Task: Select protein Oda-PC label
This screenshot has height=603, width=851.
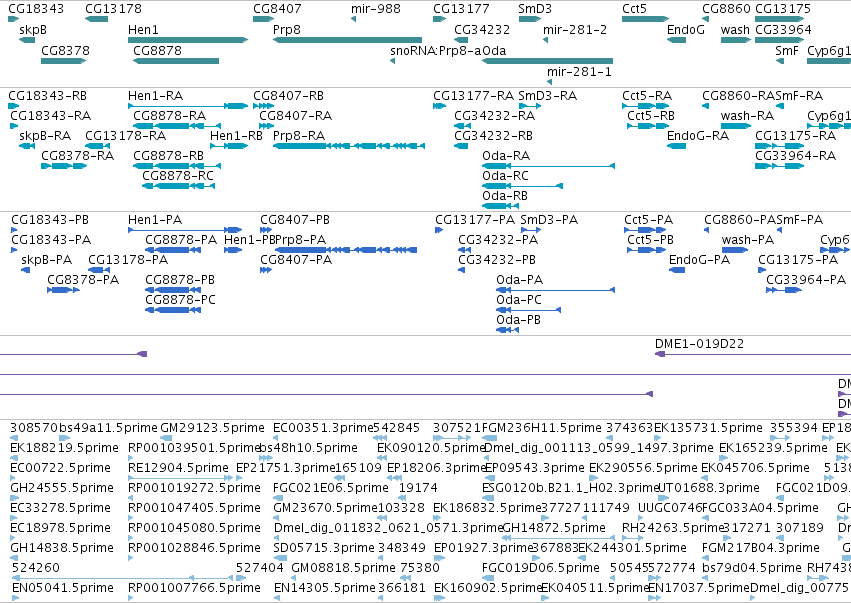Action: 519,300
